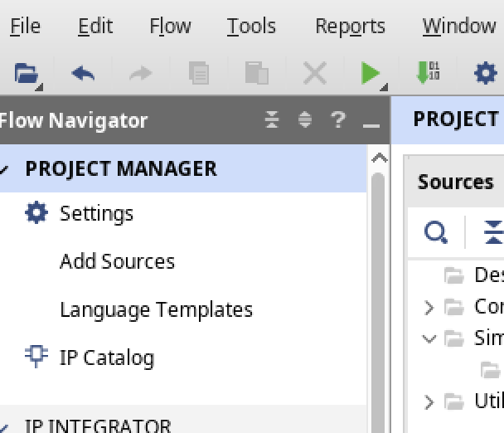The image size is (504, 433).
Task: Open the Reports menu
Action: pos(350,26)
